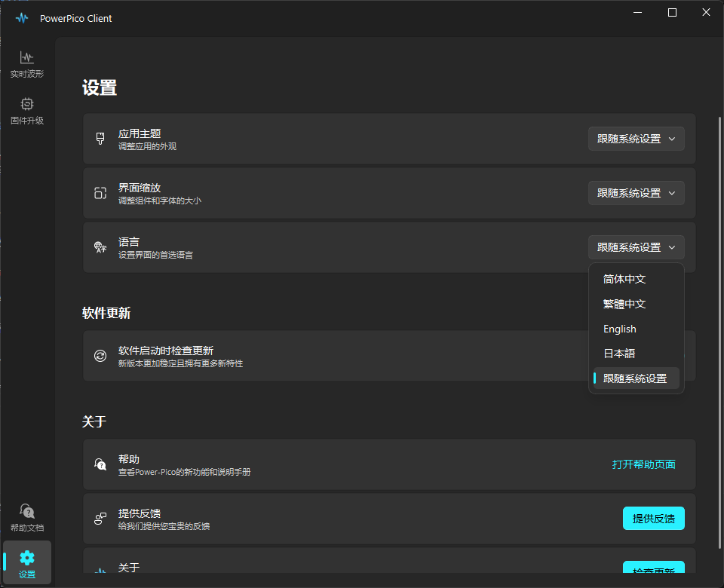The height and width of the screenshot is (588, 724).
Task: Expand the 界面缩放 scaling dropdown
Action: [x=636, y=193]
